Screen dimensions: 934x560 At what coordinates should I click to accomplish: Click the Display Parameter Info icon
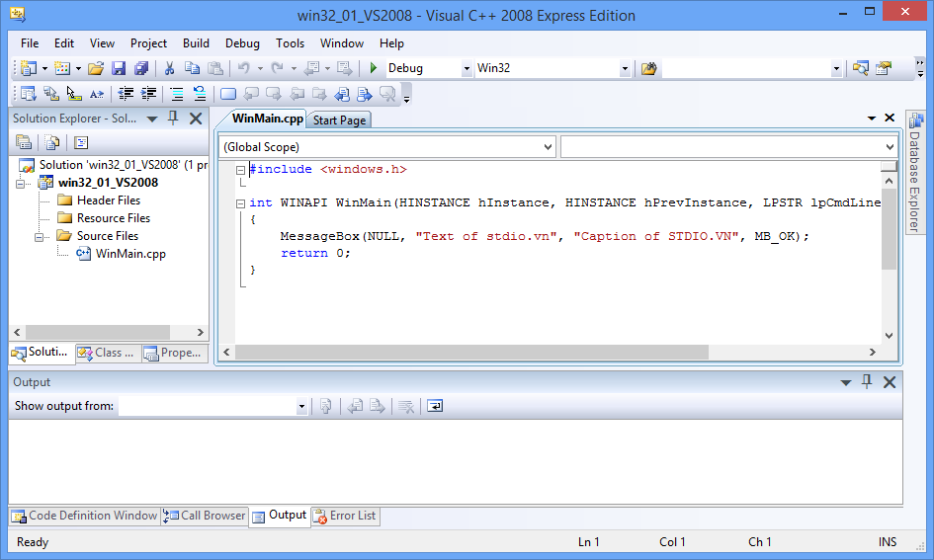(51, 94)
